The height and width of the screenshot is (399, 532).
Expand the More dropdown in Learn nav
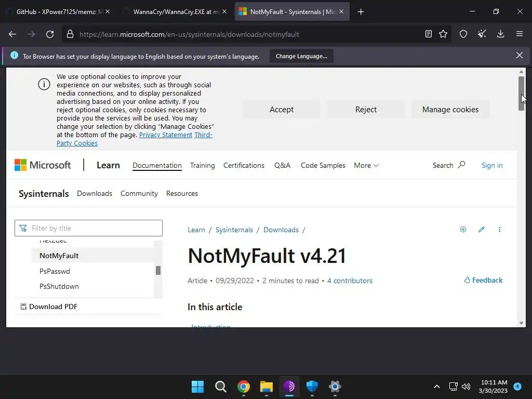click(366, 165)
